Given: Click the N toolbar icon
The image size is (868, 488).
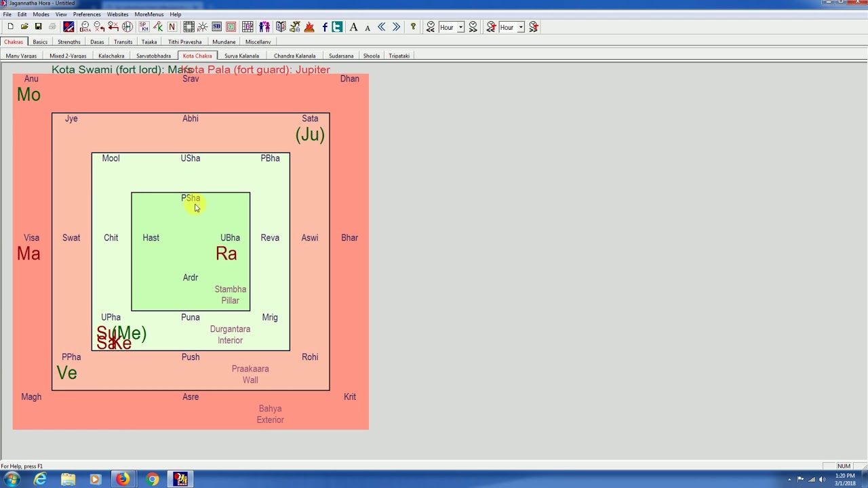Looking at the screenshot, I should pos(172,27).
